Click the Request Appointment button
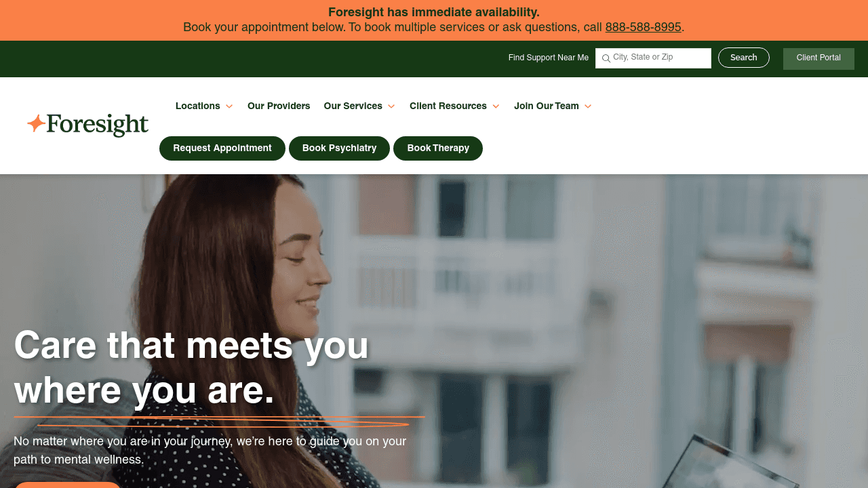The width and height of the screenshot is (868, 488). 222,148
